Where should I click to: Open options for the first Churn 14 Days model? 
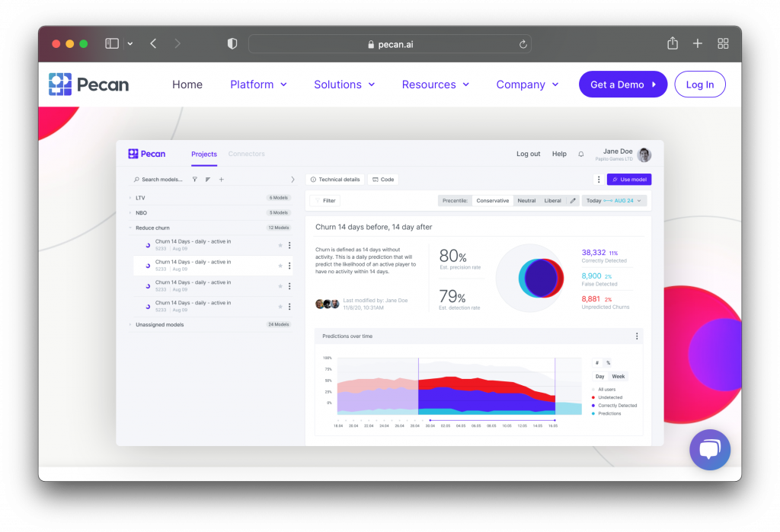289,245
